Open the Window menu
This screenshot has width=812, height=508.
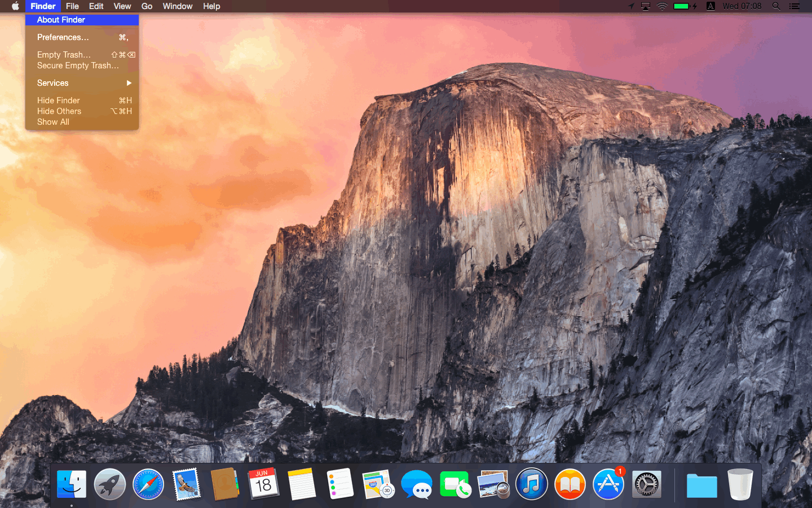178,6
